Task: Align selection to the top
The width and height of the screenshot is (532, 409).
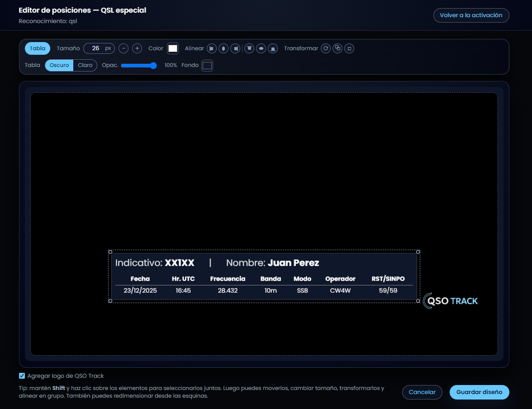Action: point(249,48)
